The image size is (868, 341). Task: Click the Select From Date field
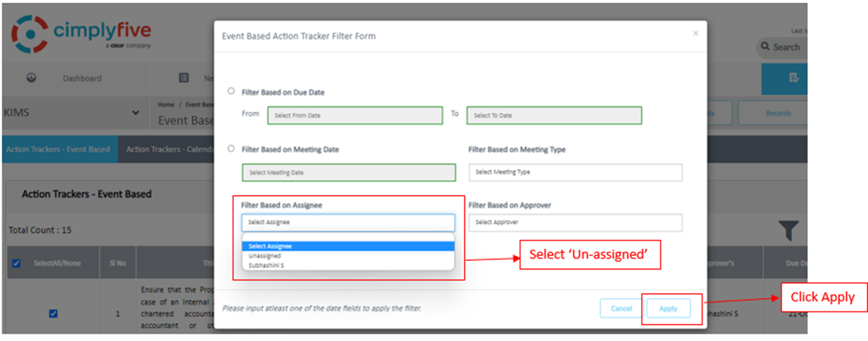355,115
